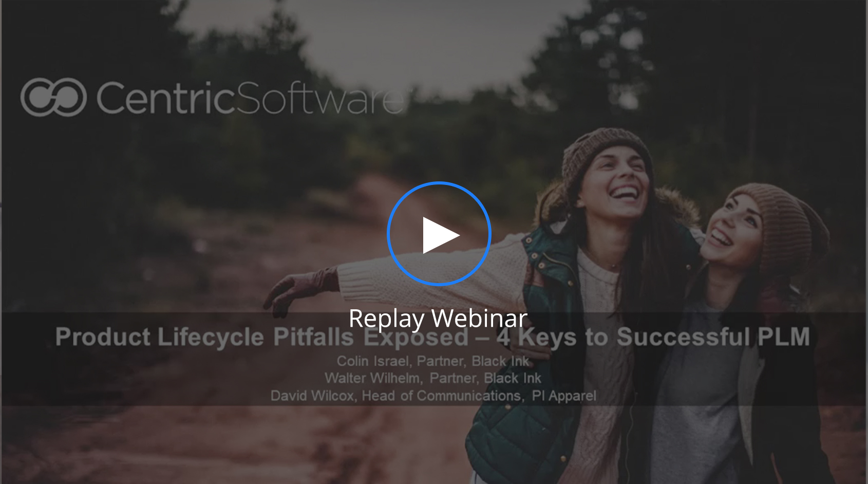Click the Colin Israel speaker line
Viewport: 868px width, 484px height.
[432, 361]
